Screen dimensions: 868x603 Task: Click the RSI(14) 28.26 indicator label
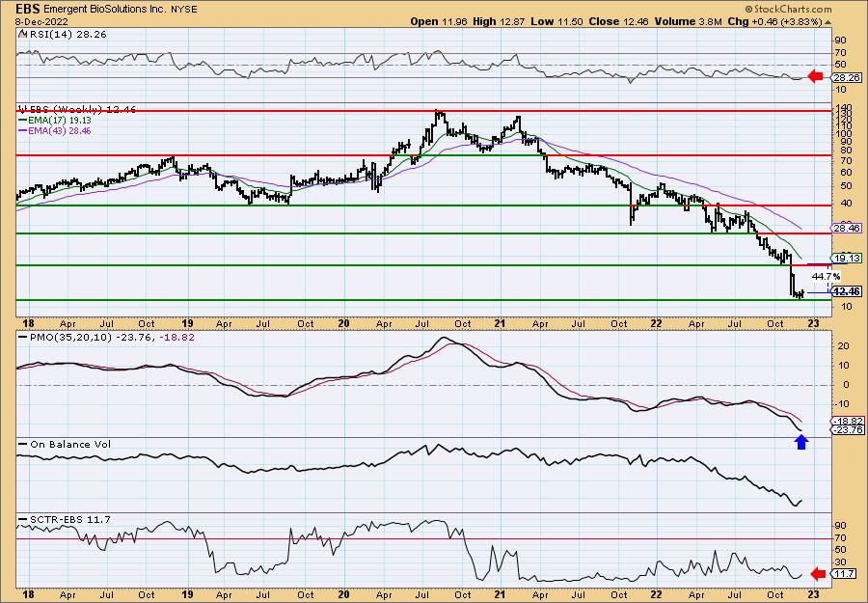click(x=67, y=34)
